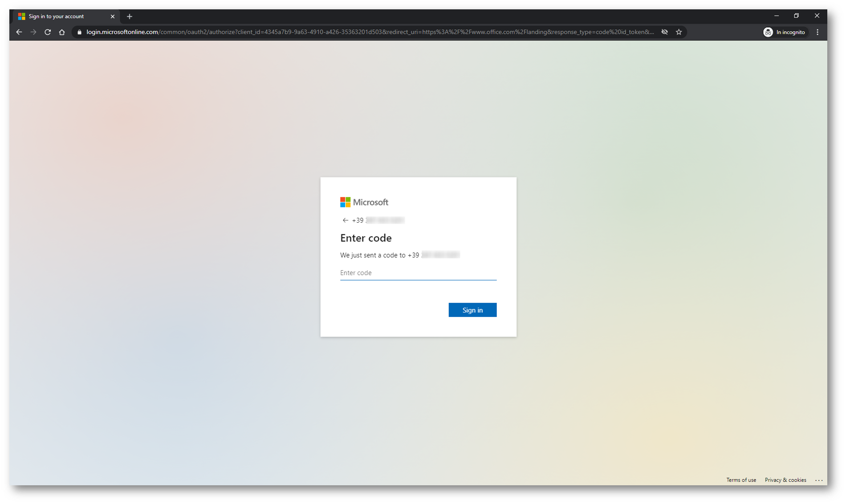Open the In incognito indicator
The image size is (846, 504).
pyautogui.click(x=785, y=32)
